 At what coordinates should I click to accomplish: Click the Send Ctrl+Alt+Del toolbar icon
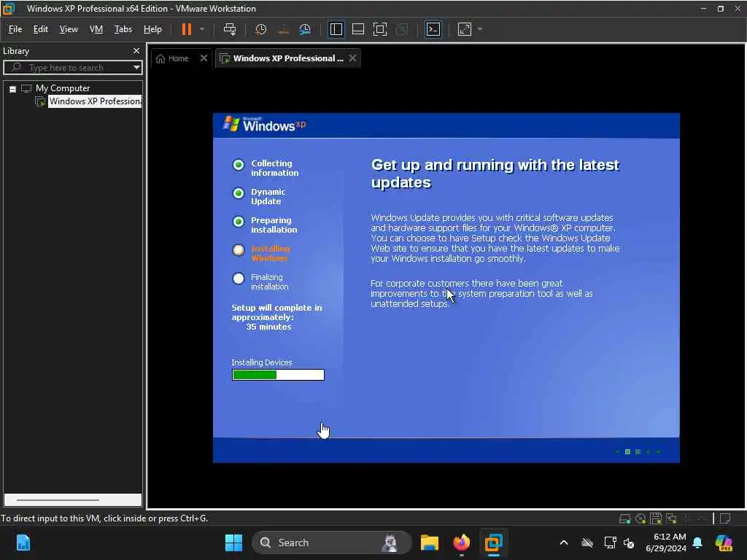point(230,29)
